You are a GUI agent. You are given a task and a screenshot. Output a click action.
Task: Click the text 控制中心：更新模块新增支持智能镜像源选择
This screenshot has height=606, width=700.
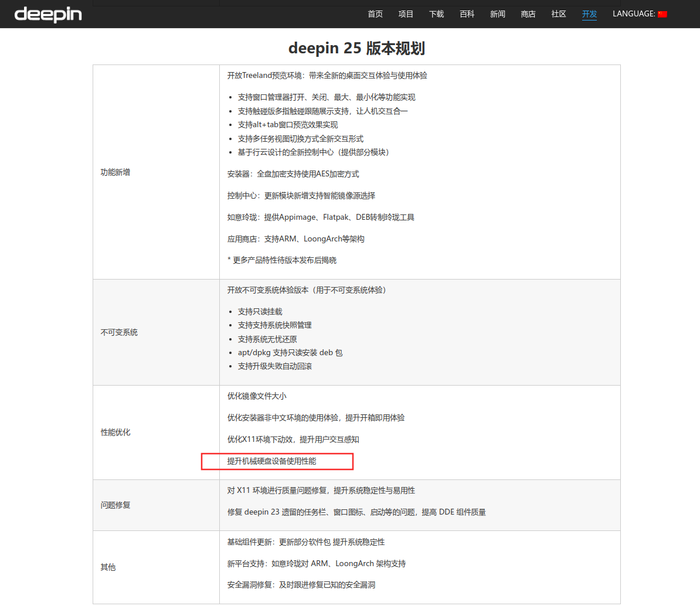[301, 196]
